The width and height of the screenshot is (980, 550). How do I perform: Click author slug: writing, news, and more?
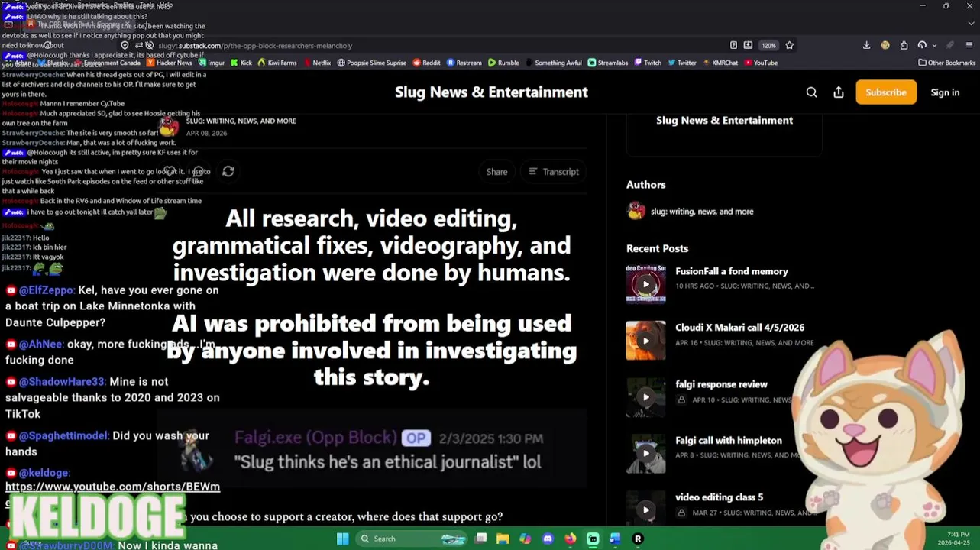pyautogui.click(x=701, y=212)
